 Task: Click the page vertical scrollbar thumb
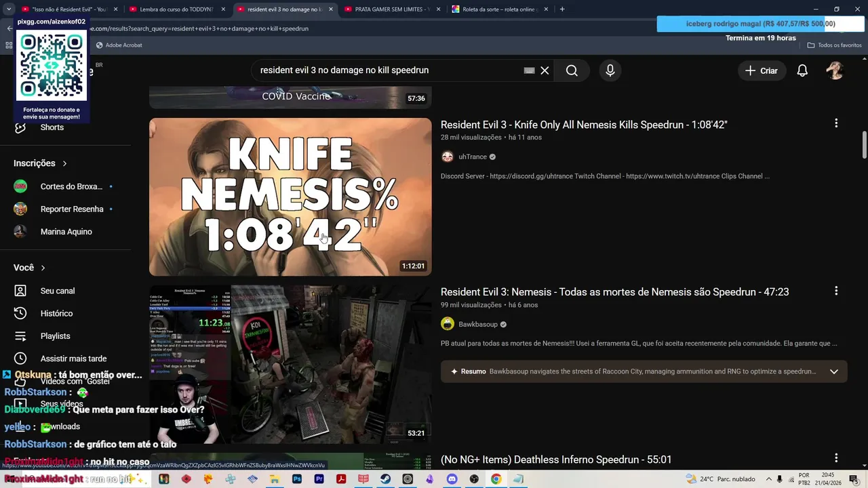coord(864,144)
